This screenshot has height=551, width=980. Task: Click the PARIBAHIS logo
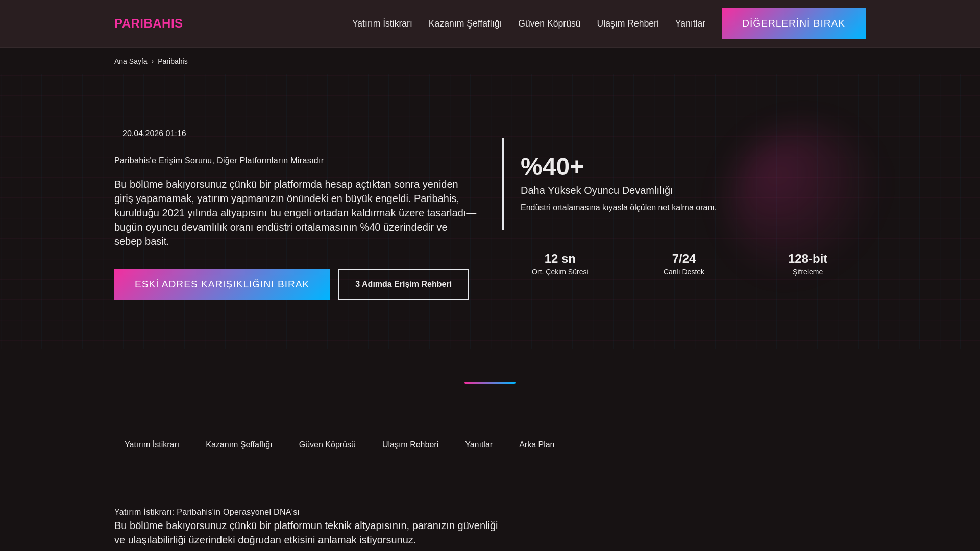click(x=148, y=23)
